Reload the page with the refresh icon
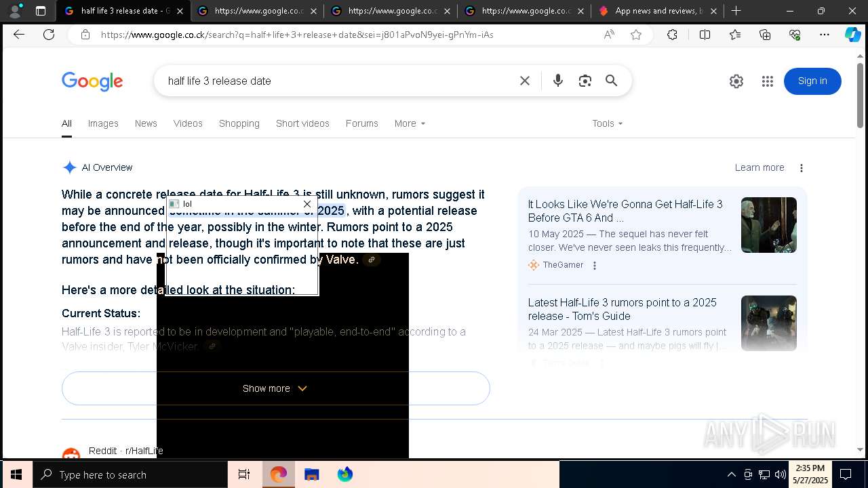The image size is (868, 488). (x=49, y=35)
